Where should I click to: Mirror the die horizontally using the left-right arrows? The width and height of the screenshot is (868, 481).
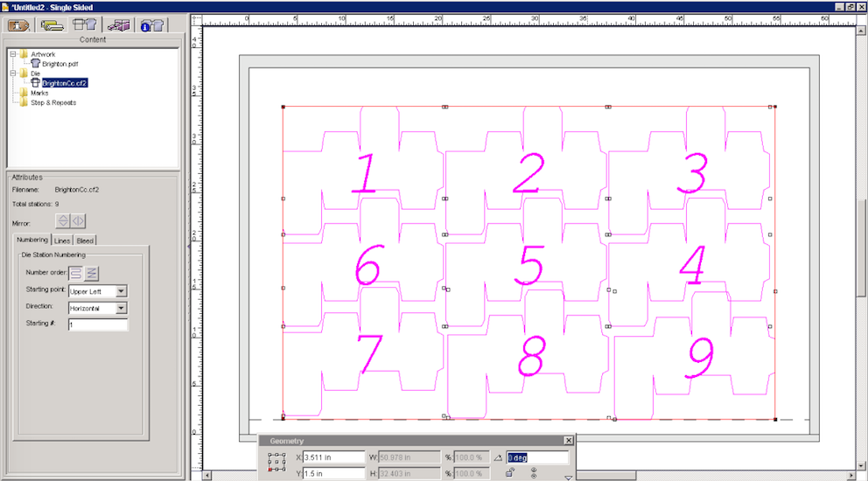(79, 222)
